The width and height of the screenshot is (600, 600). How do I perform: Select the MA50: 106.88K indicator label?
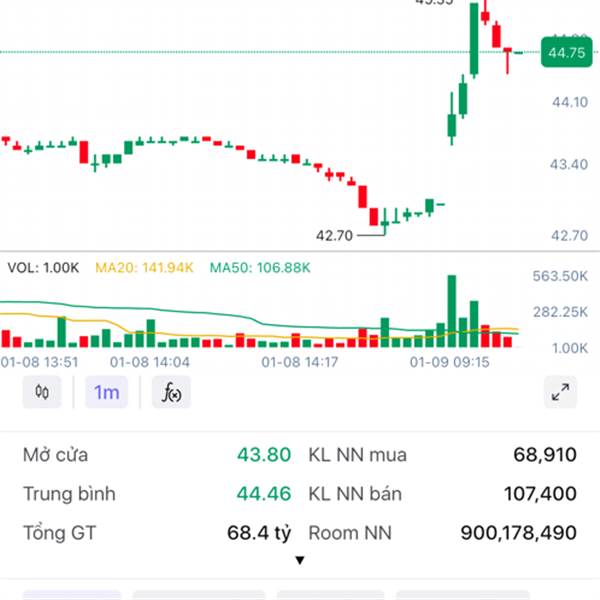click(260, 267)
